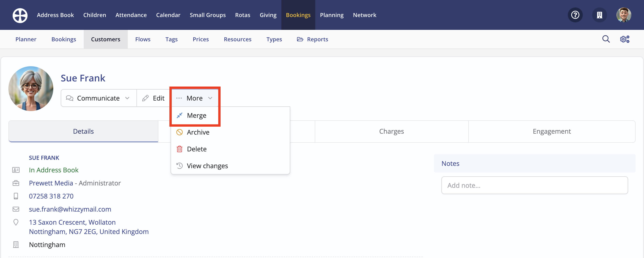Select the Bookings module in top bar
Image resolution: width=644 pixels, height=258 pixels.
298,15
